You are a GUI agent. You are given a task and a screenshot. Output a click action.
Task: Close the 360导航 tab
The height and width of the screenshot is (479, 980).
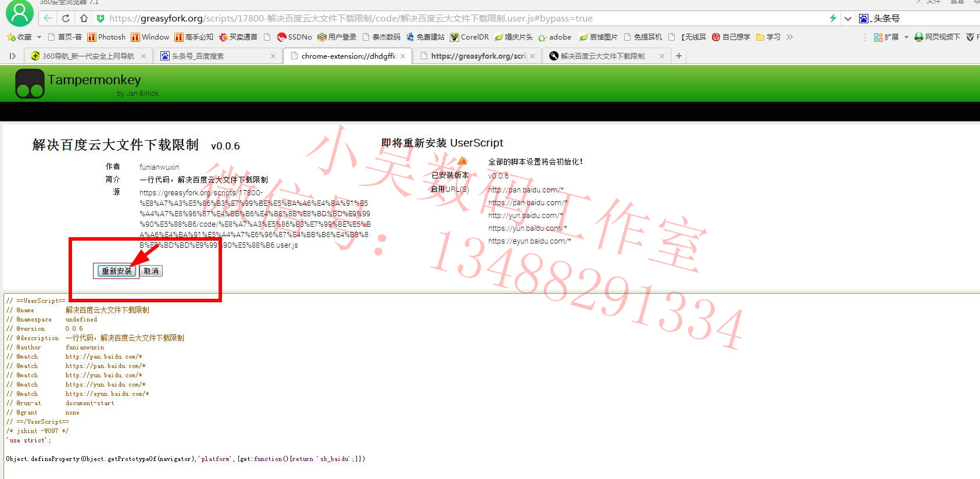point(144,56)
